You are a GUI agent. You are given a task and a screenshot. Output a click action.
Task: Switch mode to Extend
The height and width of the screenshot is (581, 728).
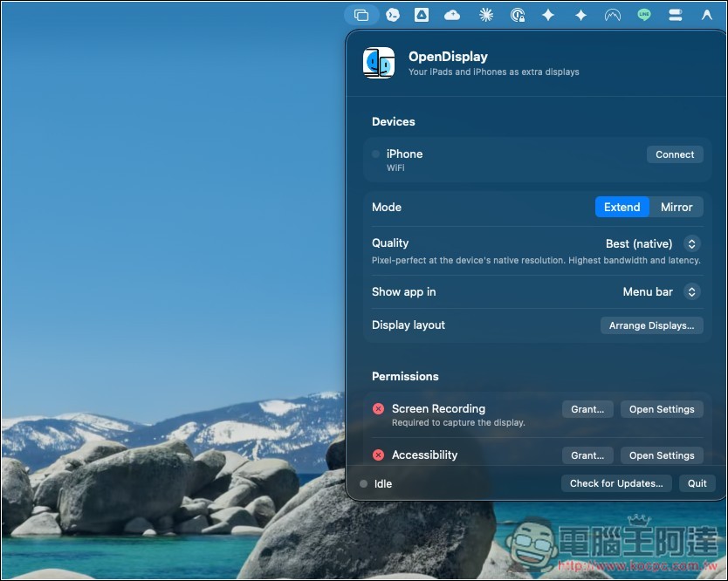click(622, 207)
